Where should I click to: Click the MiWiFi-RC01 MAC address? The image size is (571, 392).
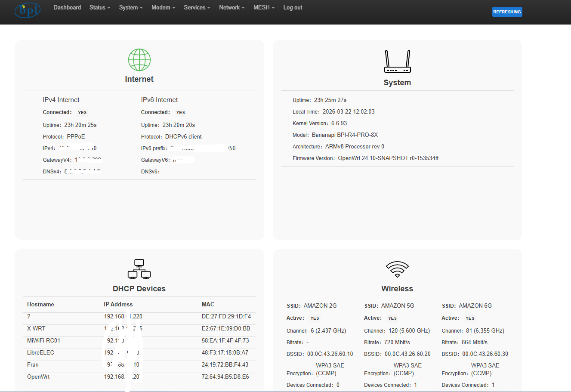(x=225, y=341)
